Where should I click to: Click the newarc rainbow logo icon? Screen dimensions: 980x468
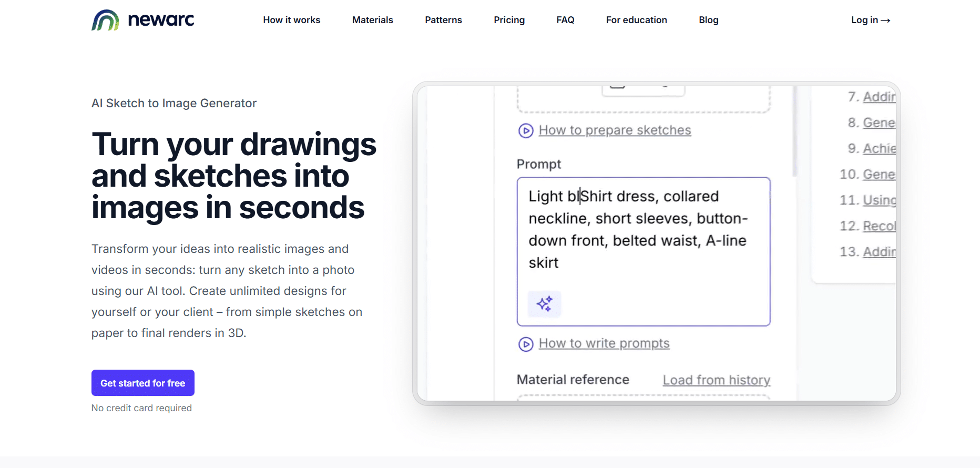105,20
